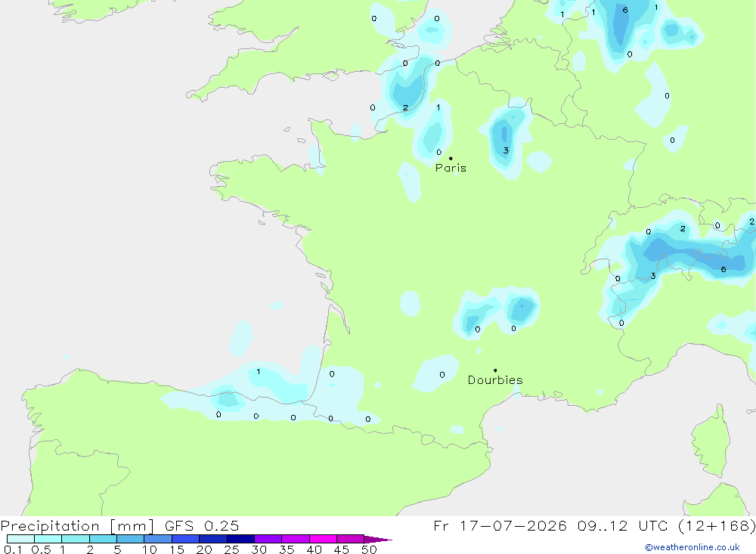This screenshot has height=554, width=756.
Task: Click the 'Precipitation [mm]' title text
Action: [x=77, y=525]
